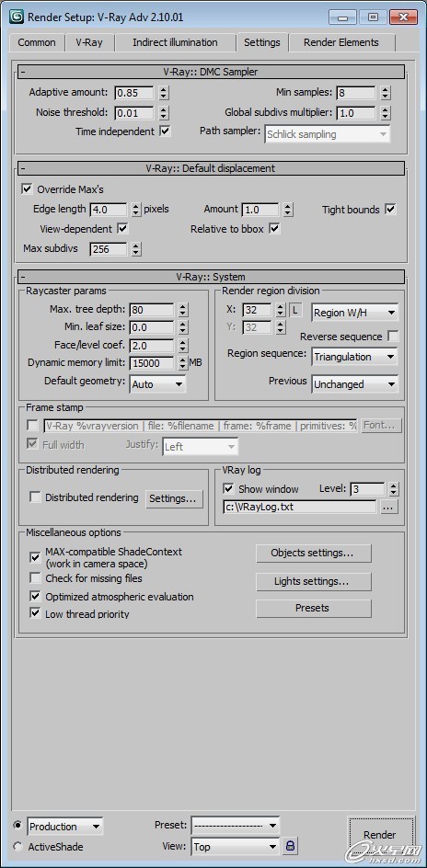The width and height of the screenshot is (427, 868).
Task: Click the displacement Amount field
Action: pyautogui.click(x=260, y=210)
